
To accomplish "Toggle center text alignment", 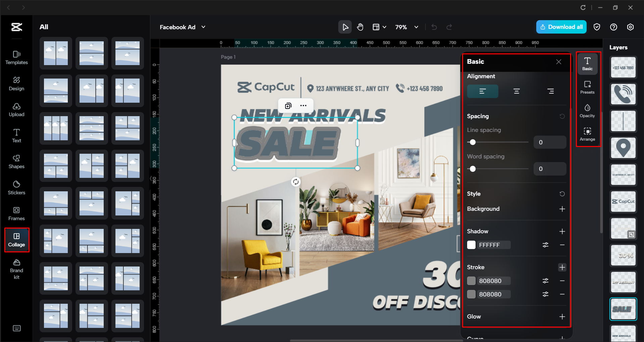I will (516, 91).
